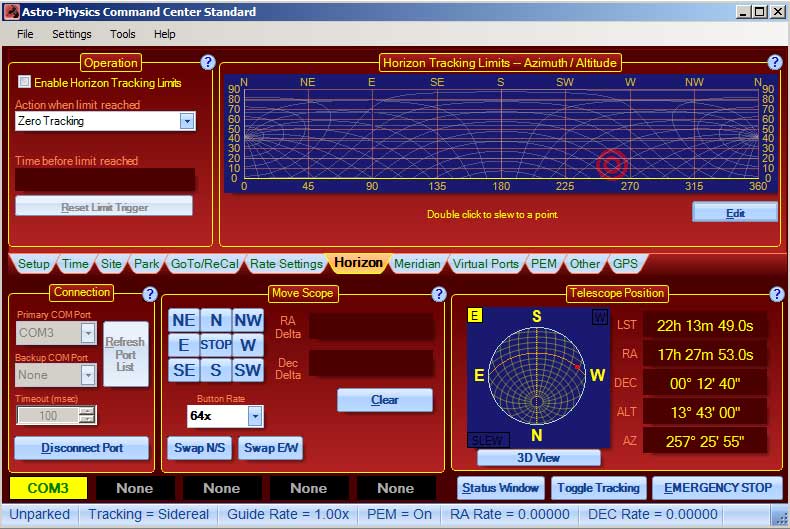Select the yellow COM3 port indicator
The image size is (790, 529).
[48, 488]
